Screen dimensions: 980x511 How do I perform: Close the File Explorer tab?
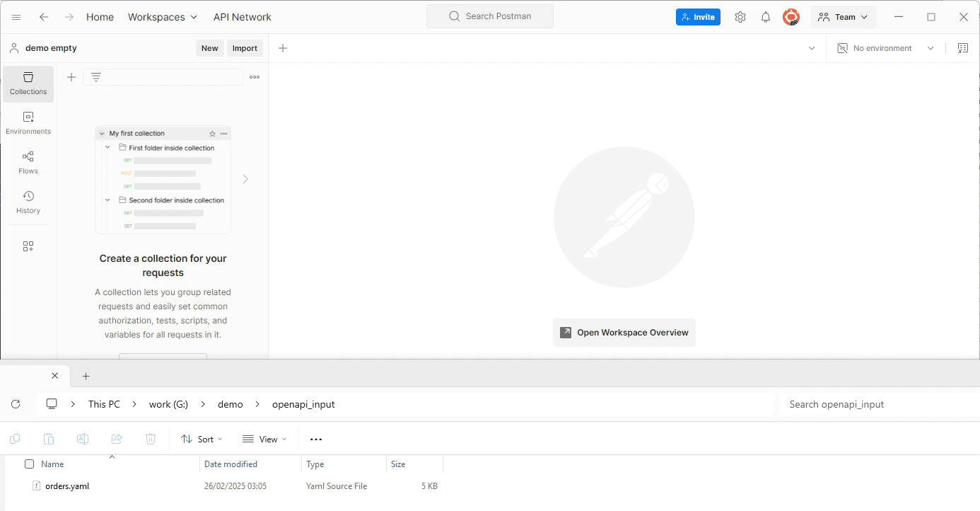[55, 376]
